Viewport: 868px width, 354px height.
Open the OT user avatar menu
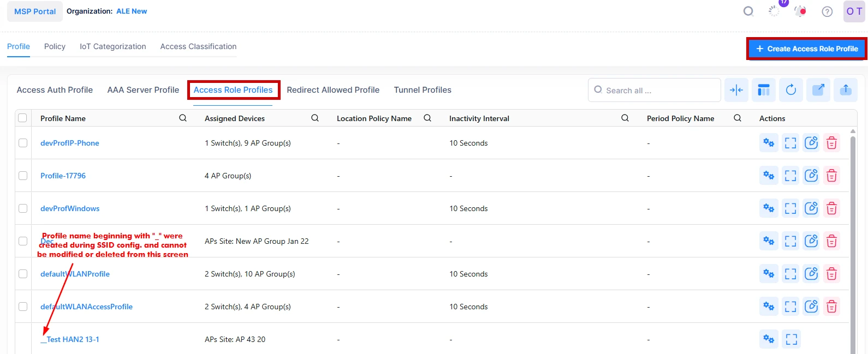854,11
